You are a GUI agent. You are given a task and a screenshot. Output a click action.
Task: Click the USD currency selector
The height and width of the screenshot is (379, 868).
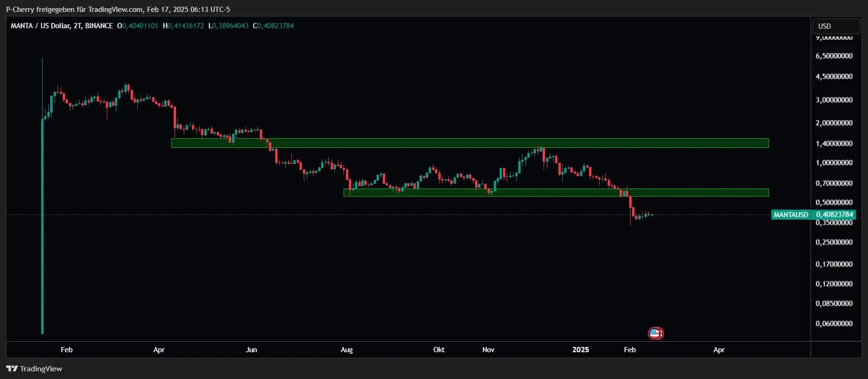click(836, 26)
